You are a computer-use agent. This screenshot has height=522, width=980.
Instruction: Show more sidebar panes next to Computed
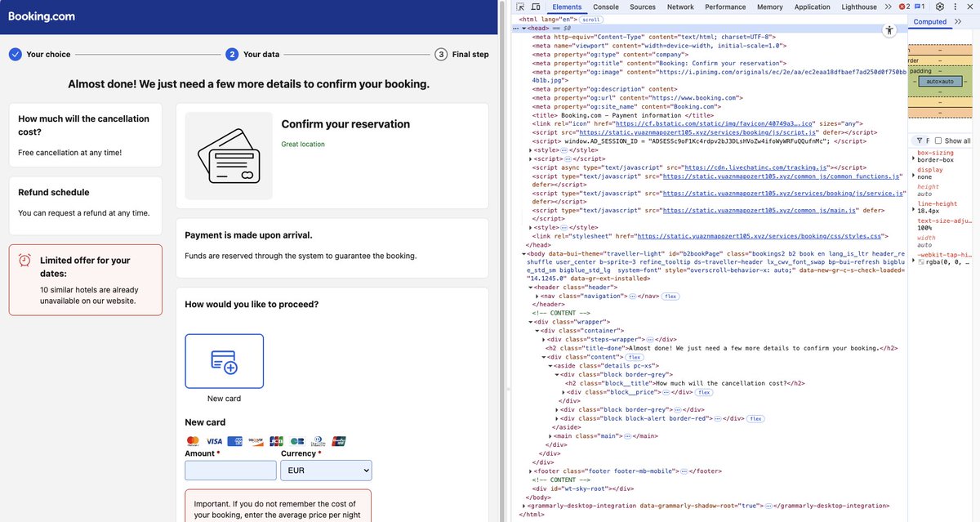pos(958,22)
